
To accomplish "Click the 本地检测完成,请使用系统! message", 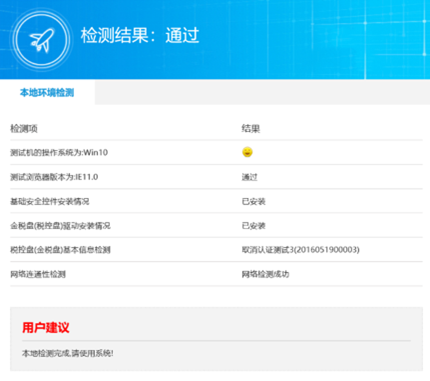I will tap(68, 353).
